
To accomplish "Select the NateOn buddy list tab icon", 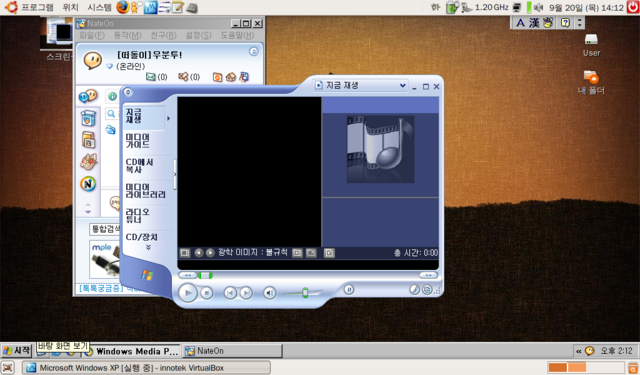I will click(x=88, y=96).
